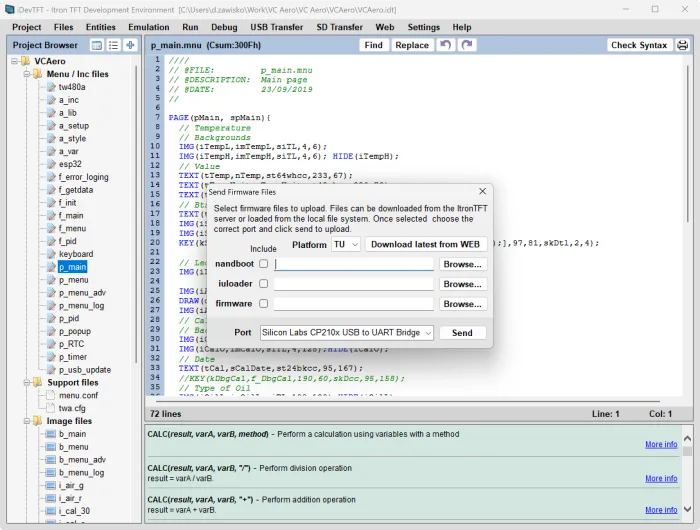
Task: Open the f_error_loging file
Action: 83,177
